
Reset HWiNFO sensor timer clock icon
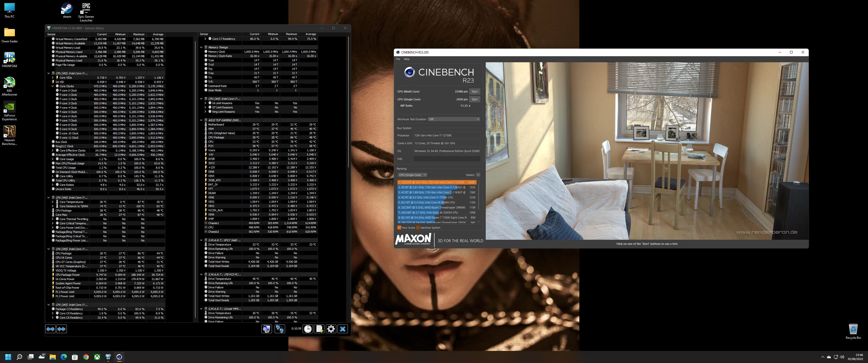tap(308, 329)
